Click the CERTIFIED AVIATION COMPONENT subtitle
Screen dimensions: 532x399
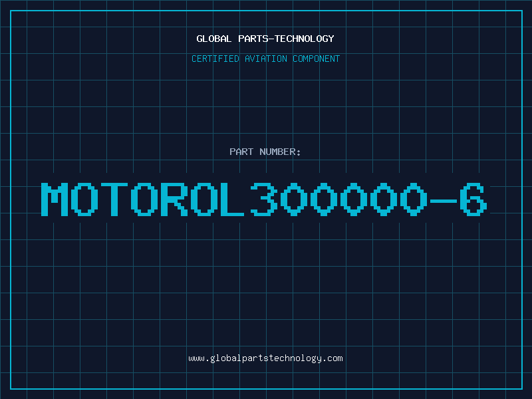pyautogui.click(x=265, y=59)
